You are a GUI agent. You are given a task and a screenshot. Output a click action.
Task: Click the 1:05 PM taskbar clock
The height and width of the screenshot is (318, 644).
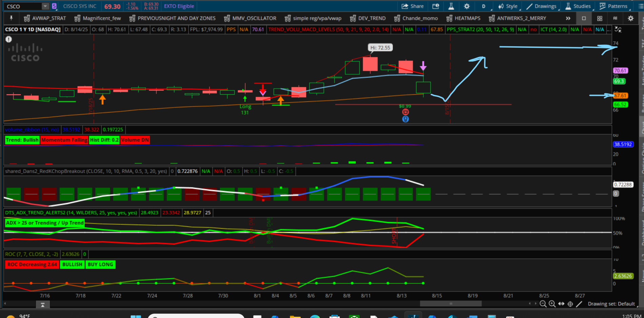point(631,316)
